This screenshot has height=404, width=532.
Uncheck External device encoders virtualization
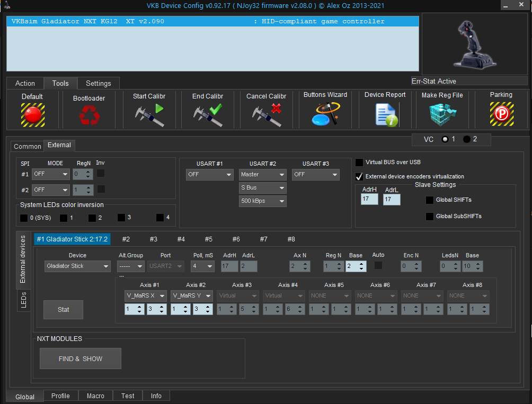(x=359, y=176)
